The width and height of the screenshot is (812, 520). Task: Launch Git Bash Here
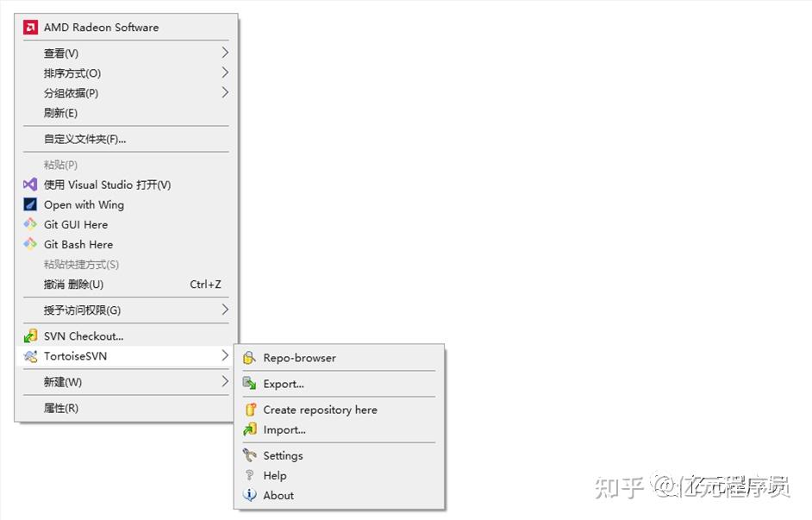127,244
